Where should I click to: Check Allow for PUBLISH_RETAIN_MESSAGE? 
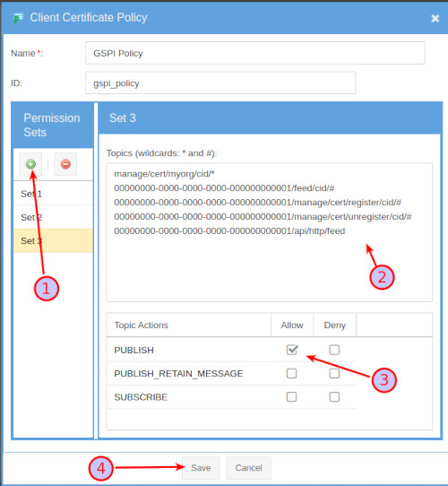pyautogui.click(x=291, y=373)
